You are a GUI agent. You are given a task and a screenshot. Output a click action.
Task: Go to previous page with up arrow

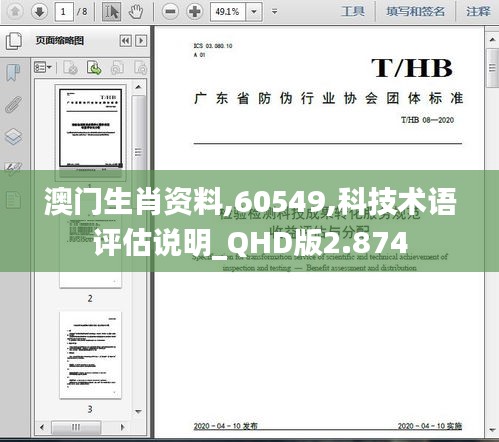click(x=15, y=12)
